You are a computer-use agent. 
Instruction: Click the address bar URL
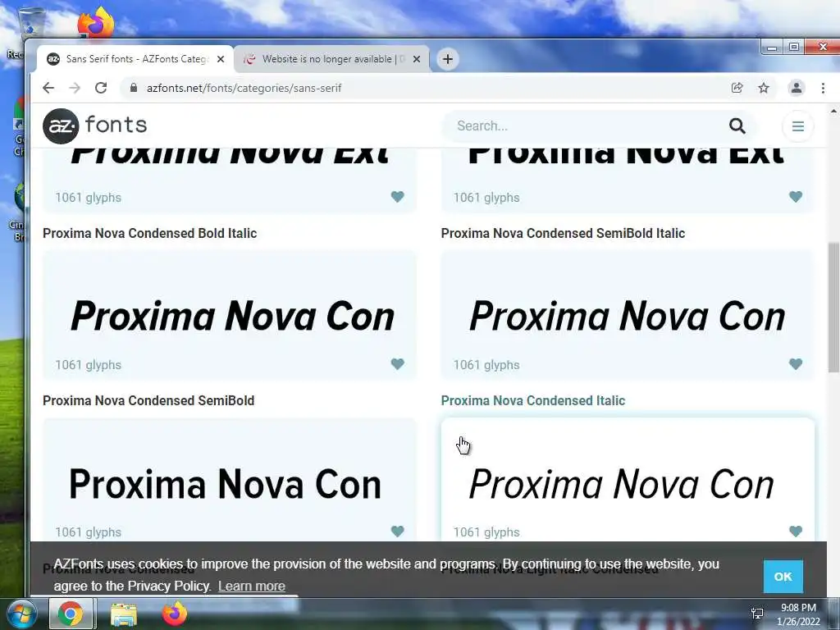click(244, 88)
